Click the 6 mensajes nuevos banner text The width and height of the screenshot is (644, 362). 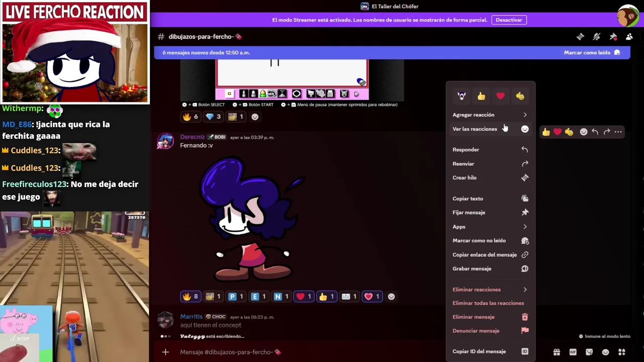pyautogui.click(x=206, y=53)
